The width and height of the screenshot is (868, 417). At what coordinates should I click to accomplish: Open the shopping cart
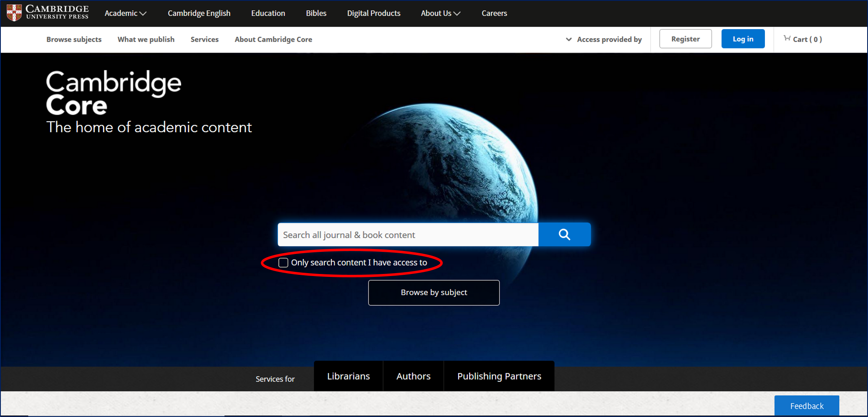[x=802, y=39]
